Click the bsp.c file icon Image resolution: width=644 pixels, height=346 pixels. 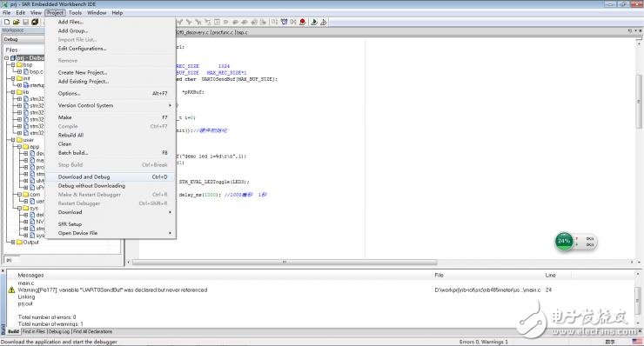[26, 71]
